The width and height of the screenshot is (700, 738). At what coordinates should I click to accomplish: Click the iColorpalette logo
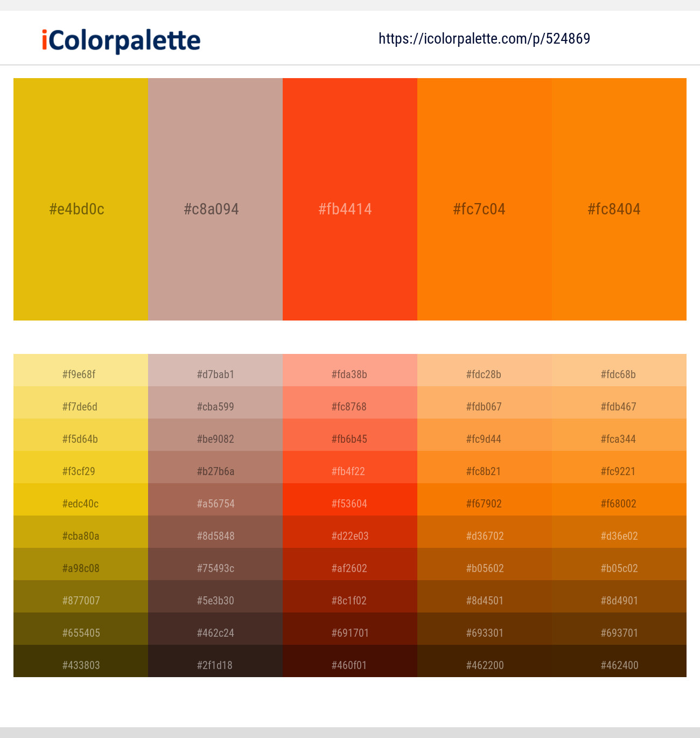point(121,40)
